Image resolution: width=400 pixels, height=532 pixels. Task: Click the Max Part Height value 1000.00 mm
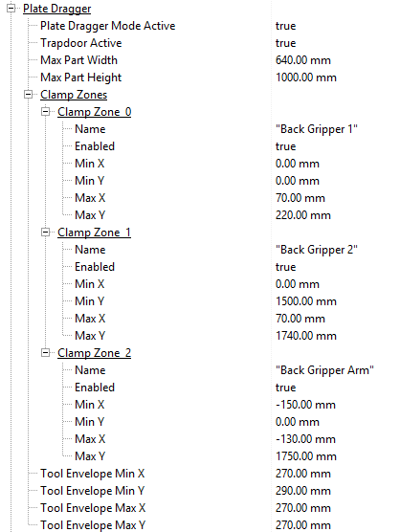(305, 78)
